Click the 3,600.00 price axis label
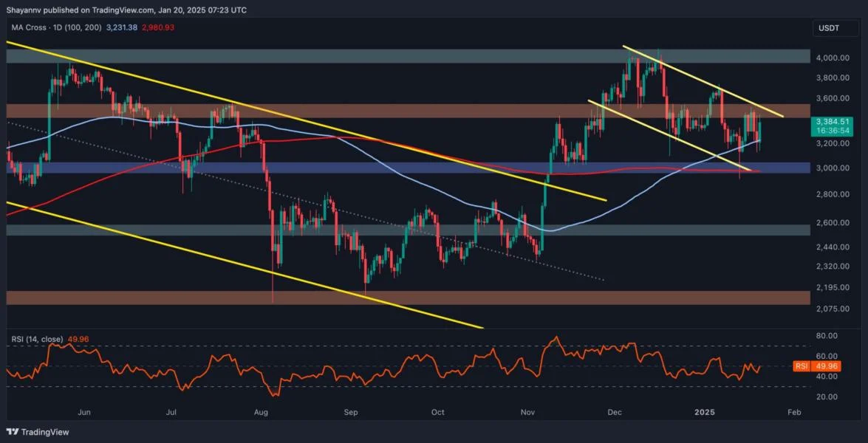 [833, 98]
